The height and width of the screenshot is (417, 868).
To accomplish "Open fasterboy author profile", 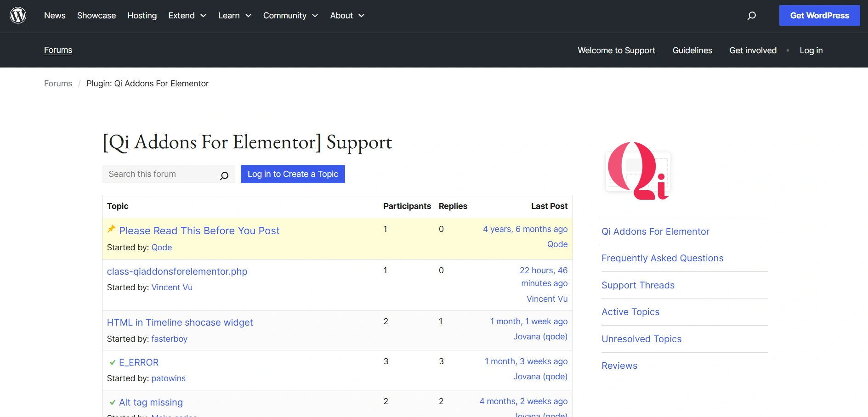I will pos(170,339).
